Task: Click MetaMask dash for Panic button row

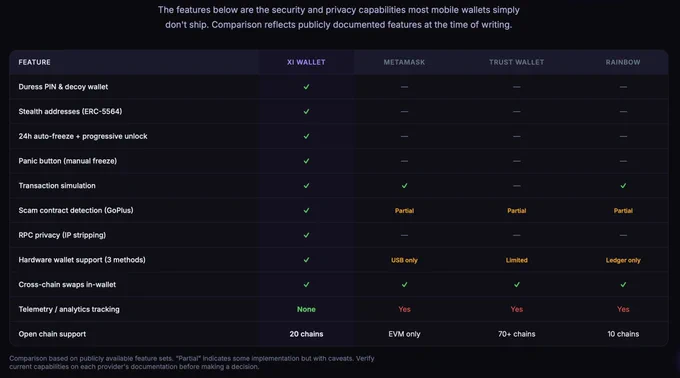Action: pos(404,161)
